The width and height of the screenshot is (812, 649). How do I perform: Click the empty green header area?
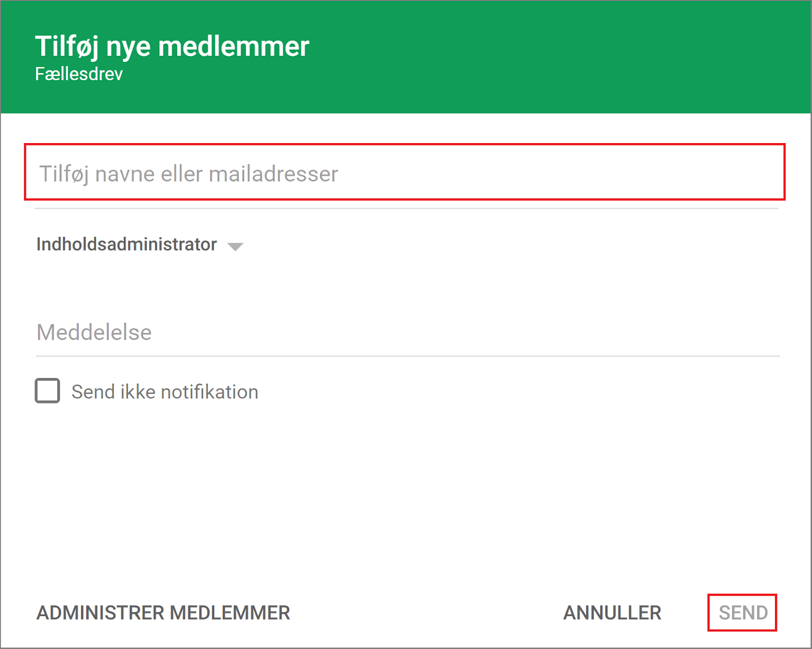tap(558, 56)
